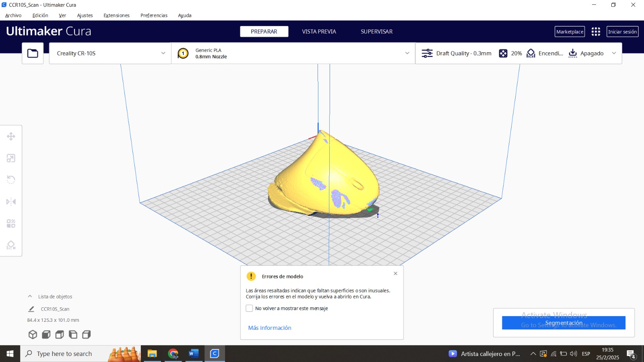The image size is (644, 362).
Task: Select CCR10S_Scan in object list
Action: pyautogui.click(x=55, y=309)
